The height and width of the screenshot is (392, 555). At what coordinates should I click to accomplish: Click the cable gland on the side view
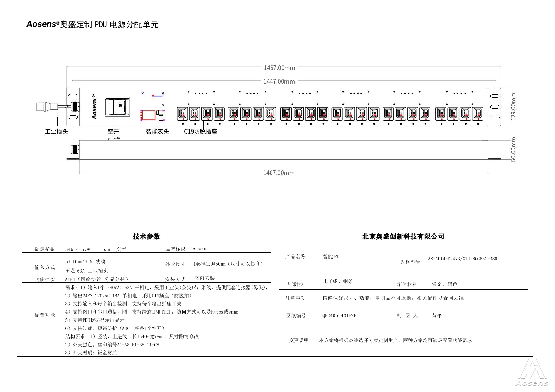click(x=74, y=150)
